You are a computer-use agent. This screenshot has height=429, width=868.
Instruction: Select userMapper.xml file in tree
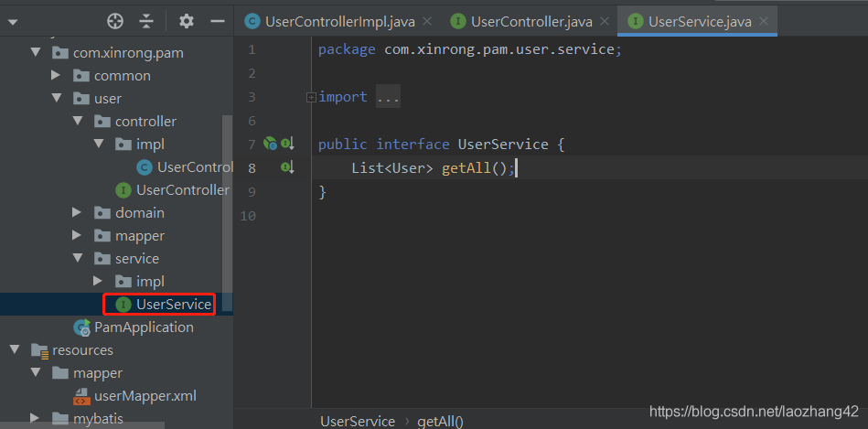[x=145, y=396]
